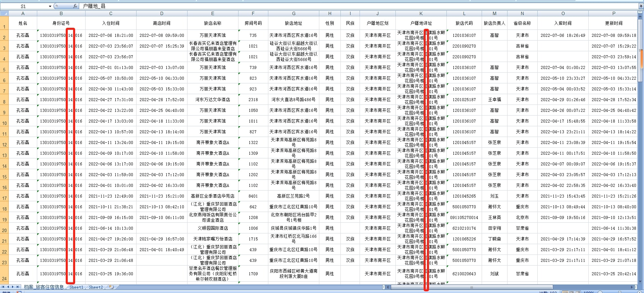Go to first sheet with navigation arrow
Viewport: 644px width, 293px height.
tap(3, 287)
